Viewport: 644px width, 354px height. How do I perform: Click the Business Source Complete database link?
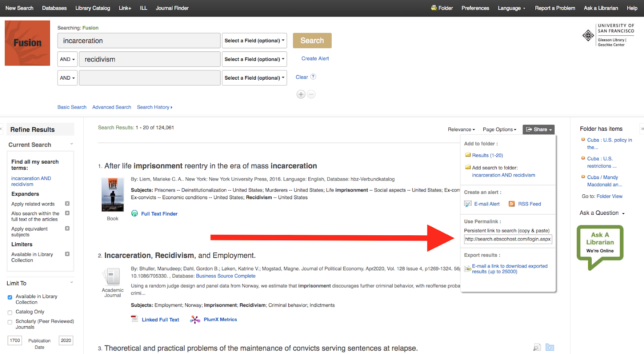[226, 276]
